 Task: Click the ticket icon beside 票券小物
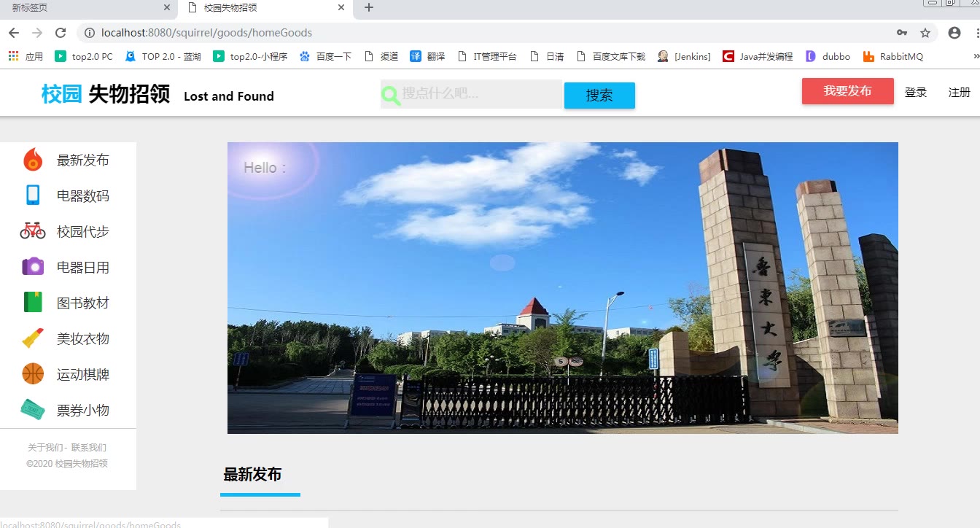click(x=33, y=410)
